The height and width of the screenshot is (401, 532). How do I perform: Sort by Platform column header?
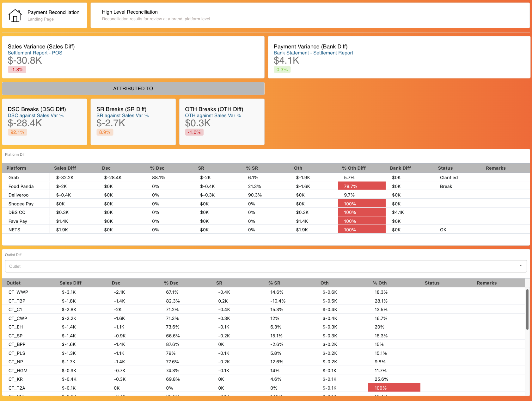(x=16, y=168)
